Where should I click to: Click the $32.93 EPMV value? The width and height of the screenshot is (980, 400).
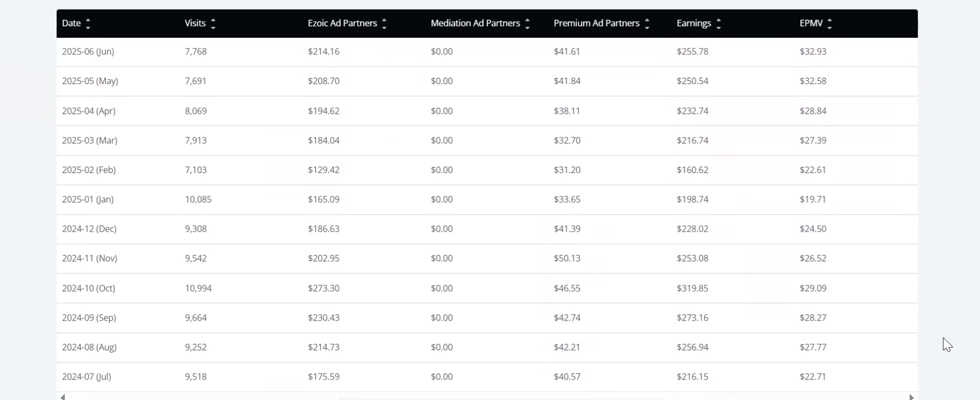coord(813,52)
